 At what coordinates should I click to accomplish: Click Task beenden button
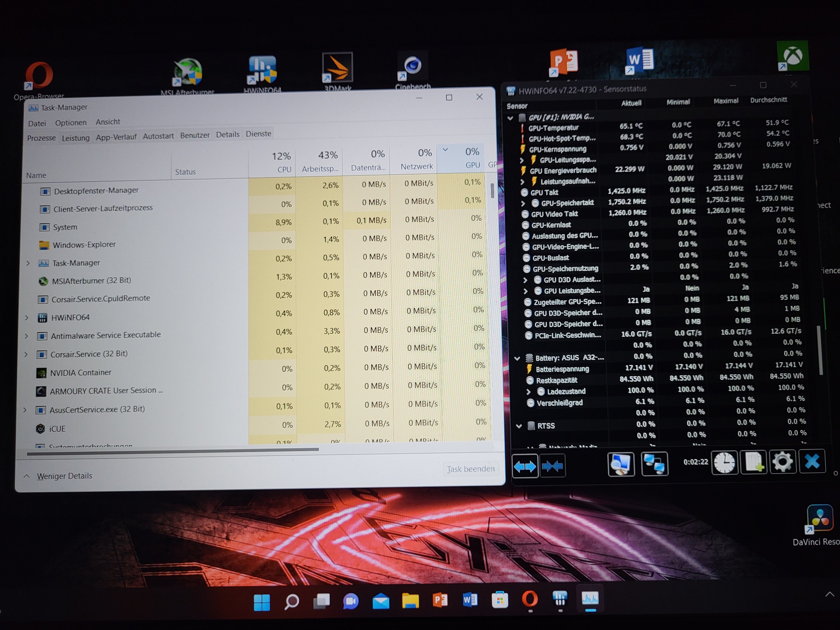pyautogui.click(x=471, y=469)
